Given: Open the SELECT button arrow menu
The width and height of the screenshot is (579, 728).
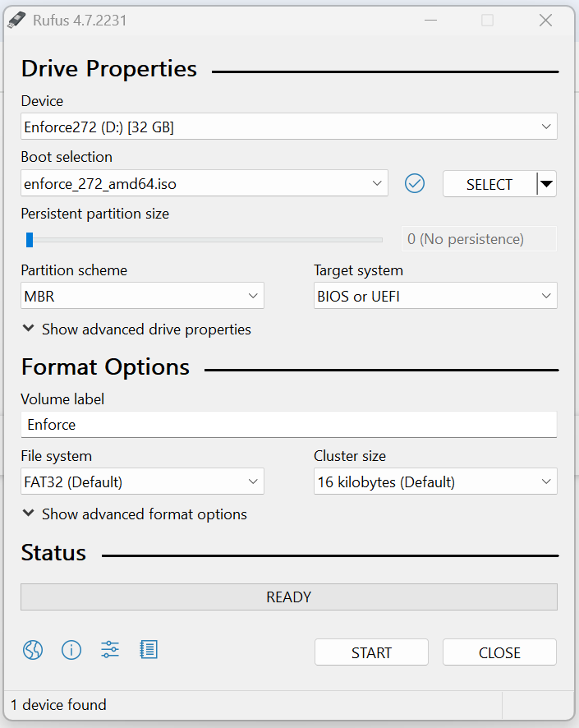Looking at the screenshot, I should click(x=547, y=184).
